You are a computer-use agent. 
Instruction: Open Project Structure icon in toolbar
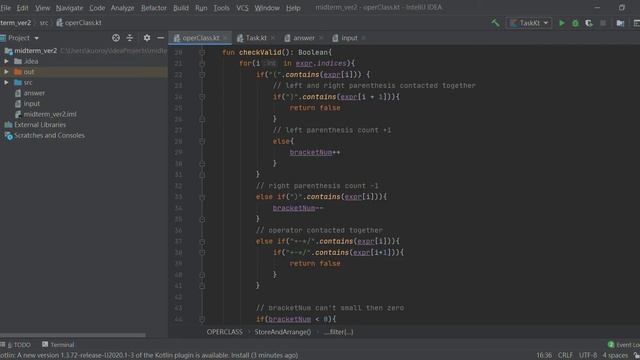(620, 23)
